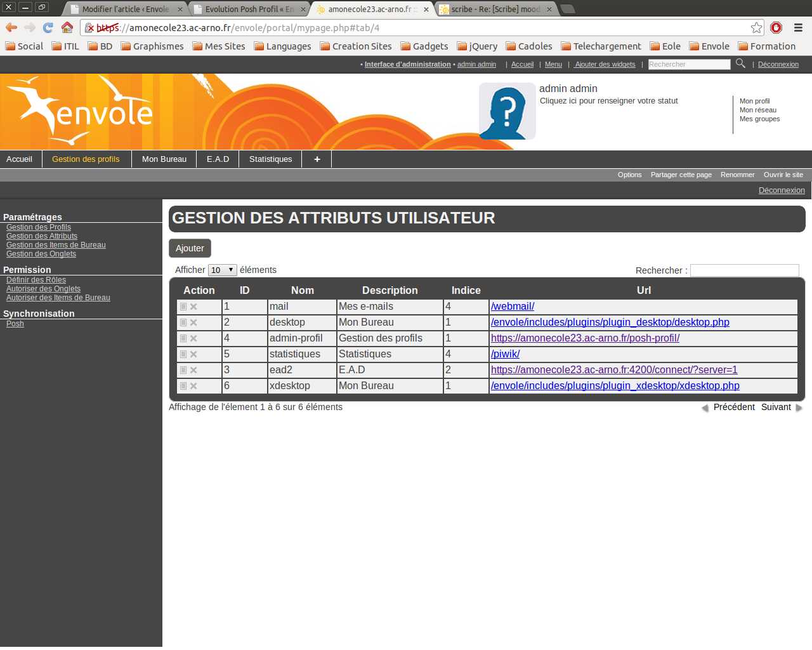The image size is (812, 650).
Task: Bookmark page with the star icon
Action: (x=756, y=27)
